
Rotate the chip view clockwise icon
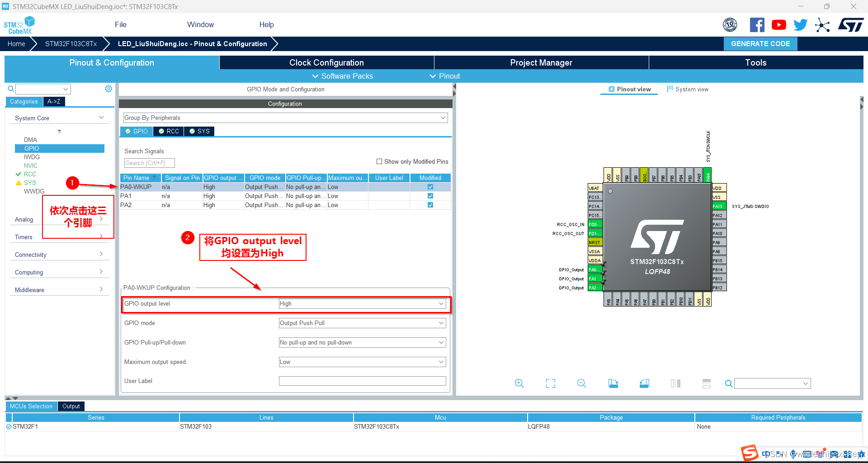coord(613,383)
